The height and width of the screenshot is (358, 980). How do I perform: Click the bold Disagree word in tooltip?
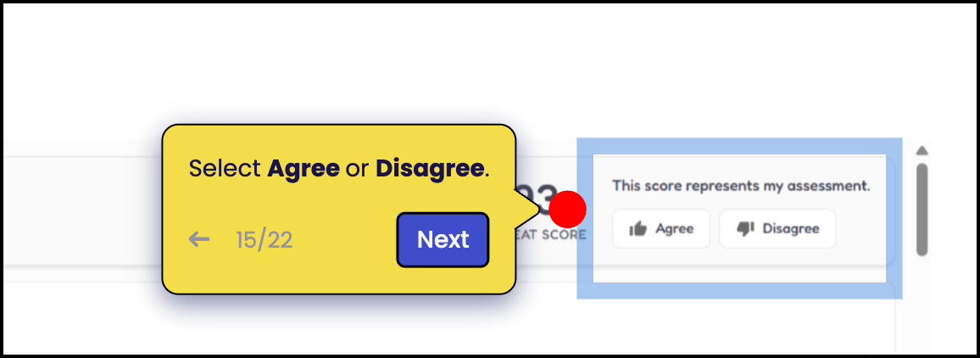point(430,168)
